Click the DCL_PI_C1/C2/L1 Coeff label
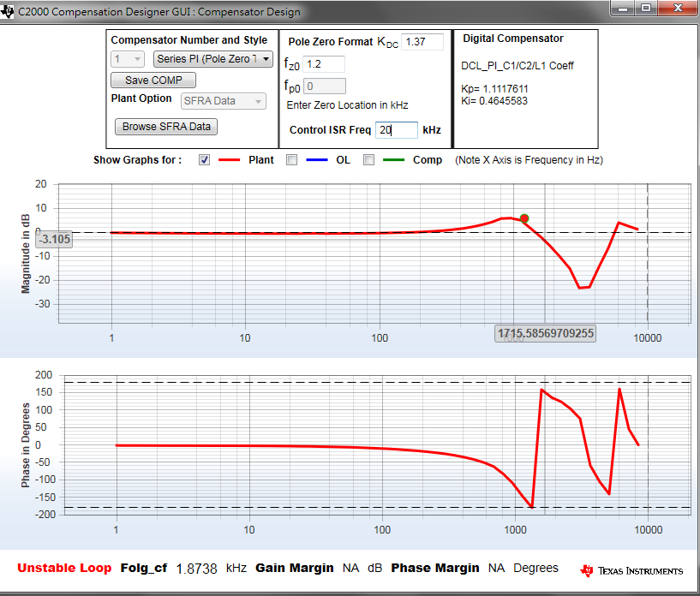 (x=518, y=66)
